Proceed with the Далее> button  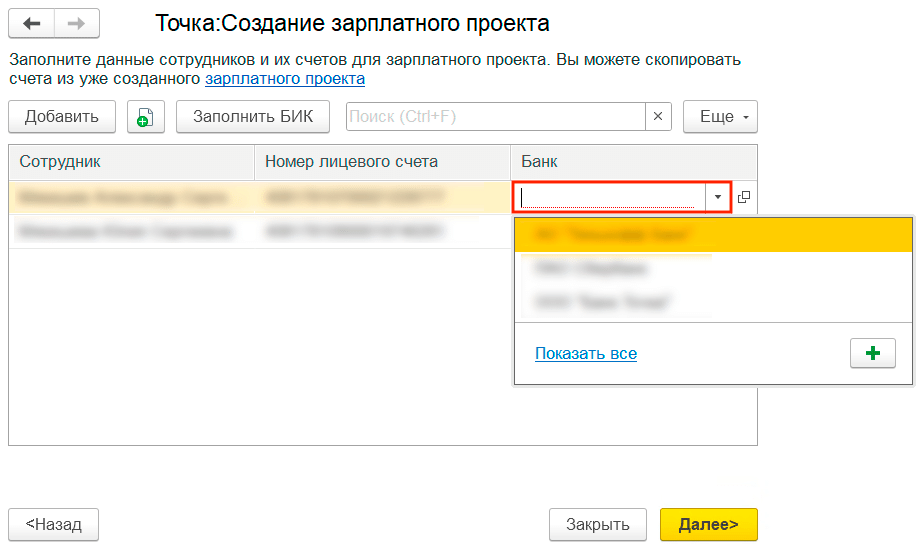(x=708, y=525)
